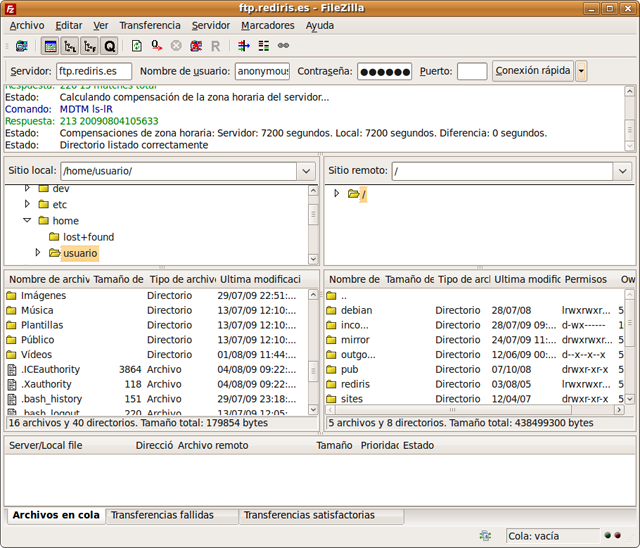
Task: Toggle the local directory tree view
Action: [70, 46]
